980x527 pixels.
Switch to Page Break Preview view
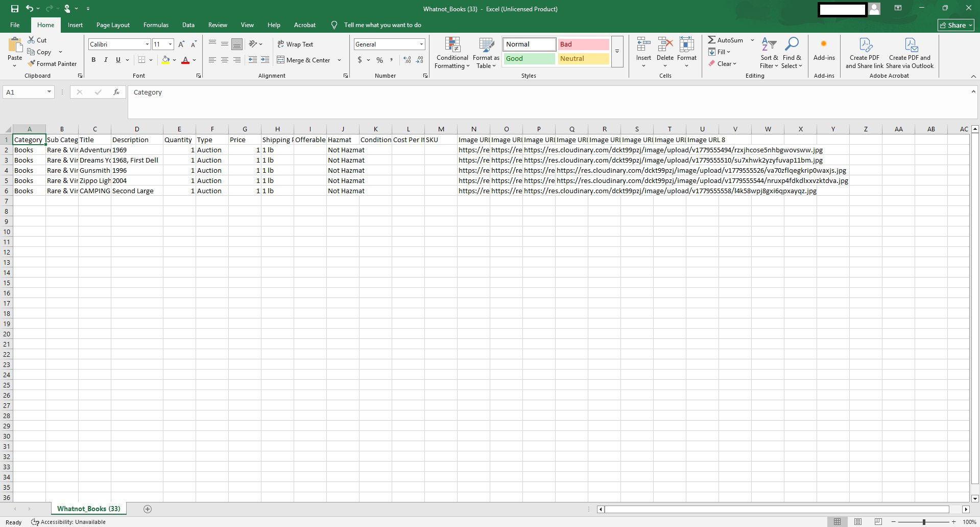pyautogui.click(x=878, y=522)
